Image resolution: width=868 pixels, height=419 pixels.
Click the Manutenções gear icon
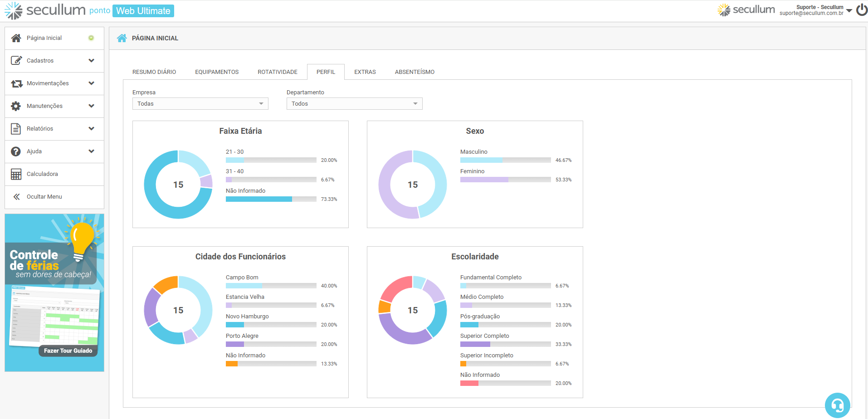click(x=16, y=106)
